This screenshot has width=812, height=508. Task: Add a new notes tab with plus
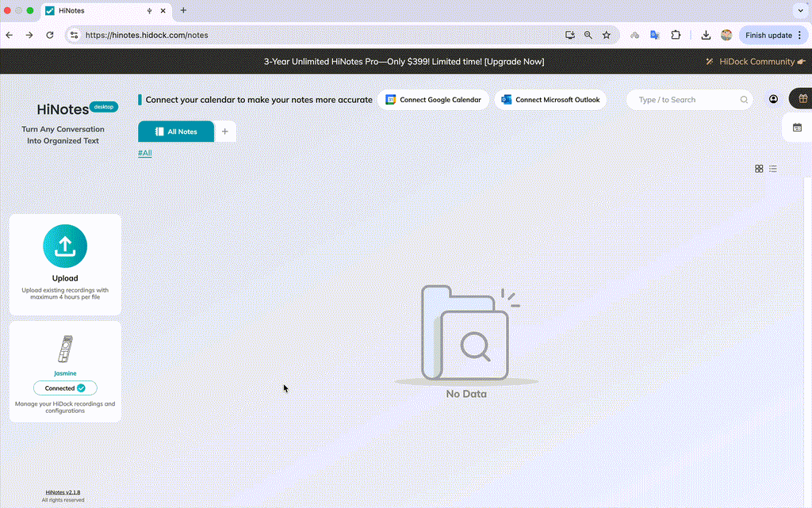coord(224,132)
